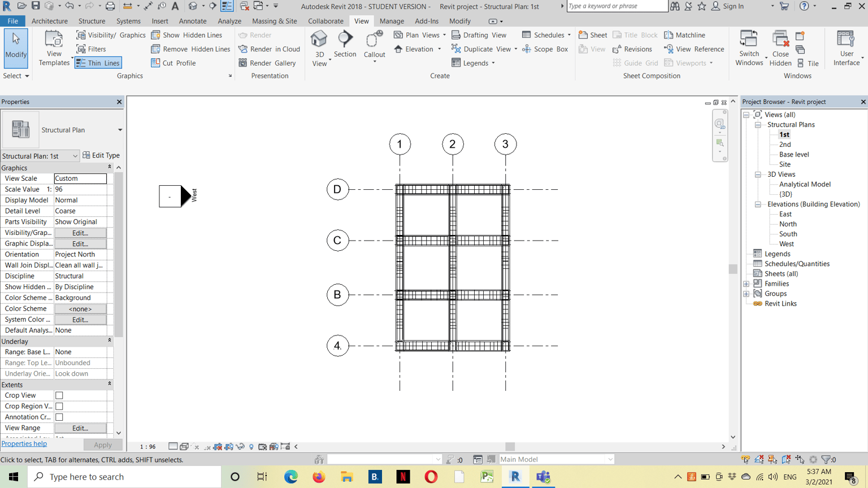Open the File menu
Screen dimensions: 868x488
[12, 21]
